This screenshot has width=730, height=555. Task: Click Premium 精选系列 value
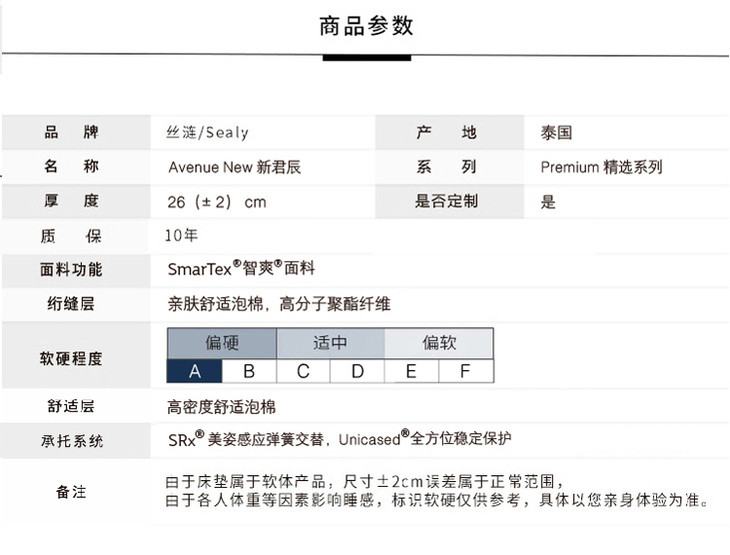coord(601,167)
